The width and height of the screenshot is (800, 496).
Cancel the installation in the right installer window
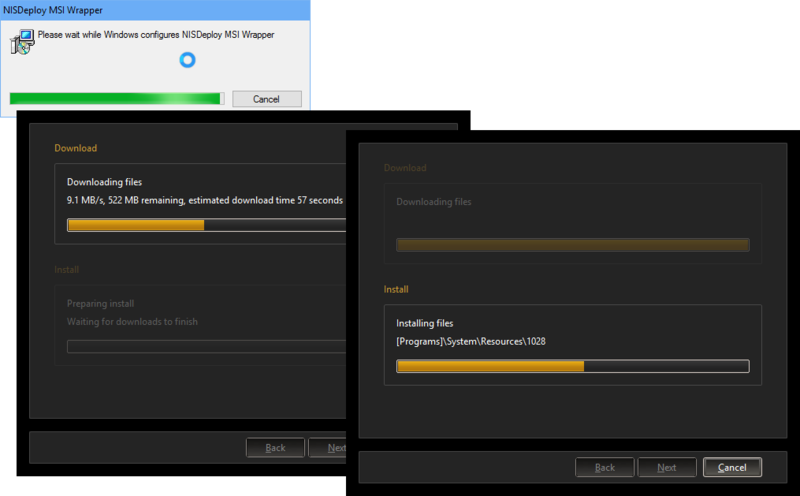[x=732, y=467]
